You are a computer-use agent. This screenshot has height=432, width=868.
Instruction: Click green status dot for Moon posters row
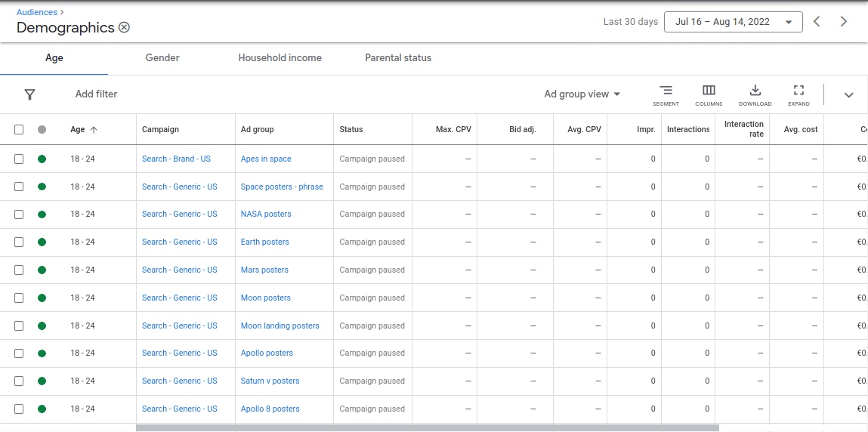42,298
